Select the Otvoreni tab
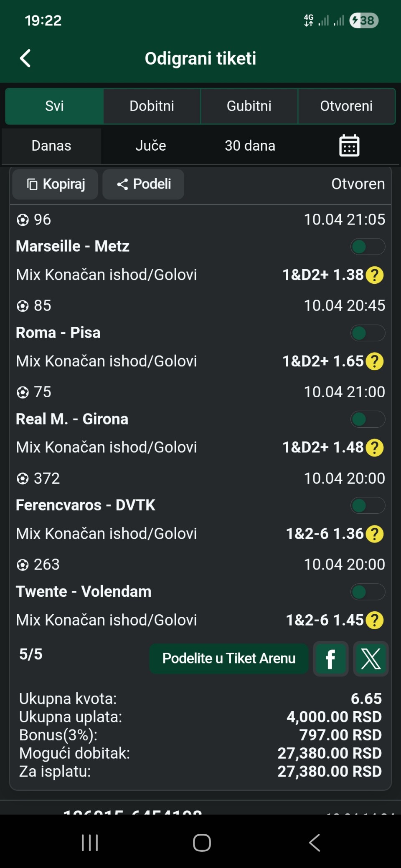401x868 pixels. coord(346,106)
